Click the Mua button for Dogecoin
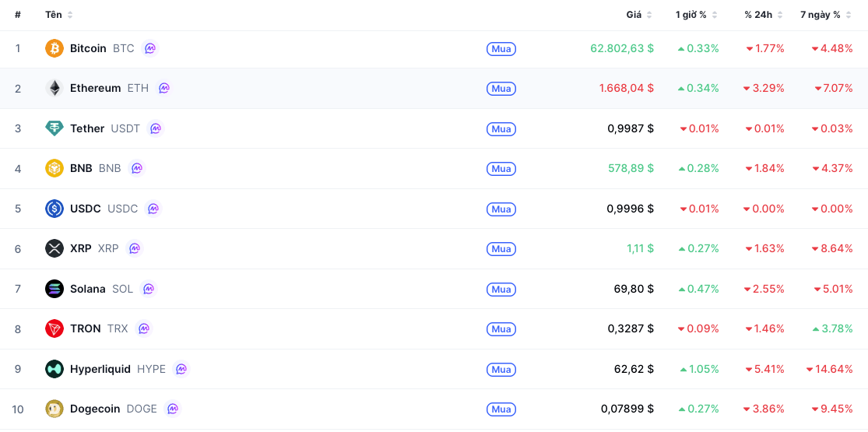The height and width of the screenshot is (432, 868). click(x=501, y=409)
